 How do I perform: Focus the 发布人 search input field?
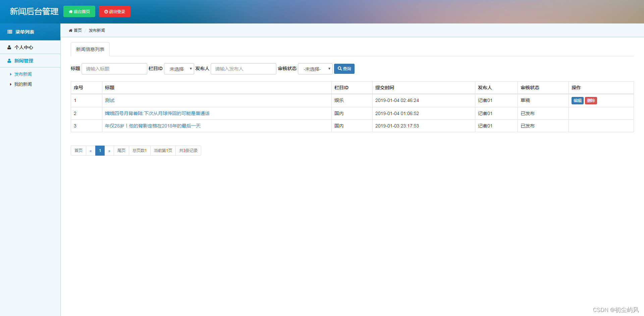click(x=244, y=69)
